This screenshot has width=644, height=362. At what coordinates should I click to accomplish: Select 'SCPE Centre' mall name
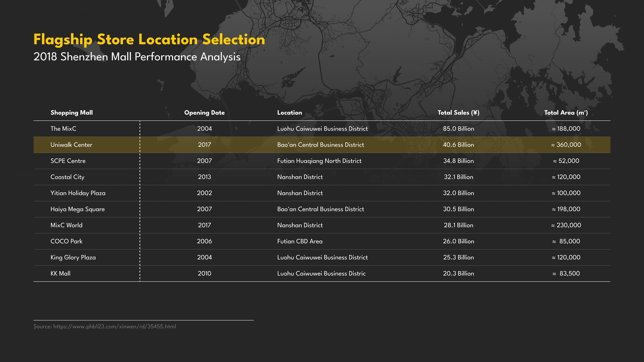[68, 161]
